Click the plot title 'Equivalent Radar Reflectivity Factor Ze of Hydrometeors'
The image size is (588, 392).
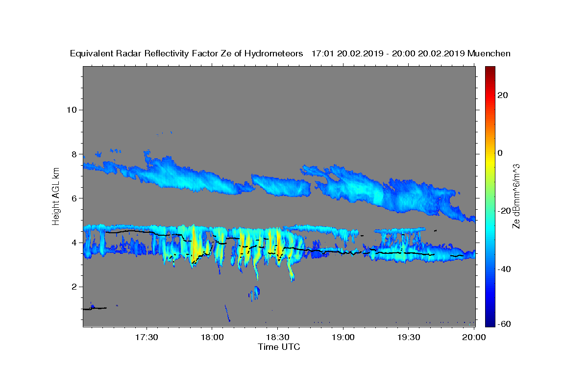coord(187,54)
